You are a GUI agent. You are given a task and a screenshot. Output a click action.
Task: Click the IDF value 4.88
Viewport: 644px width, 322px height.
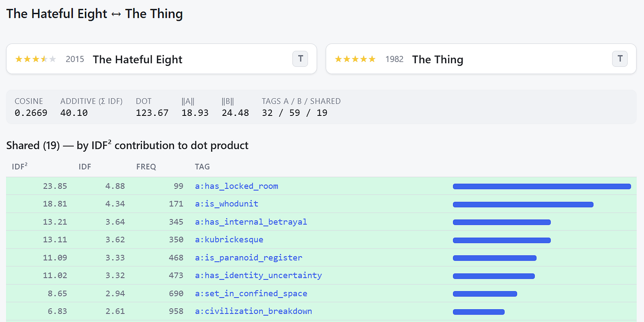(115, 186)
